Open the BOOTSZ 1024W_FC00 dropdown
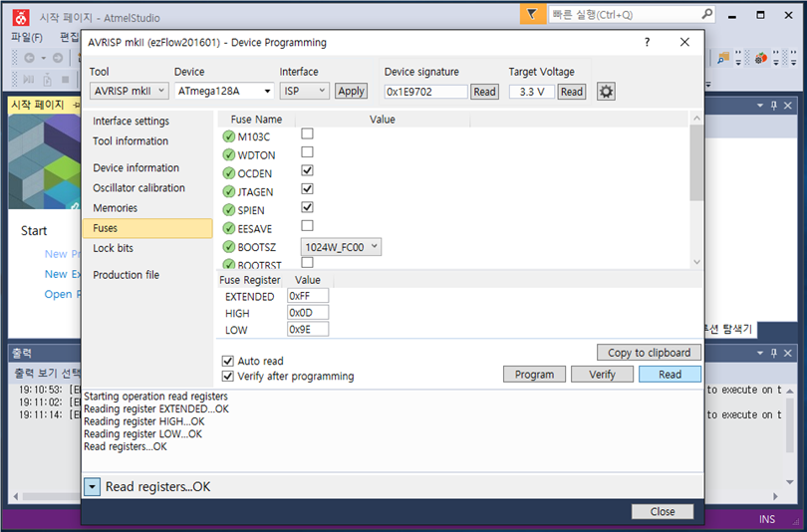Viewport: 807px width, 532px height. tap(341, 247)
